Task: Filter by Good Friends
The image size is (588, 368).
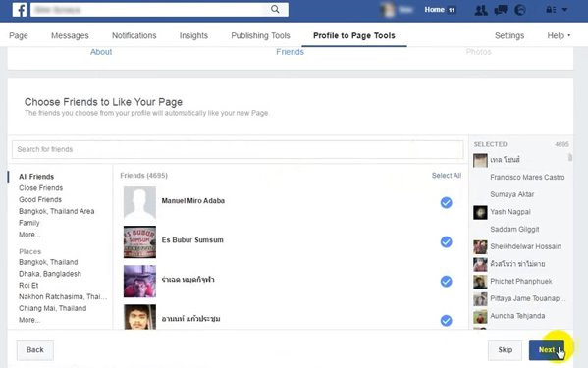Action: click(x=40, y=200)
